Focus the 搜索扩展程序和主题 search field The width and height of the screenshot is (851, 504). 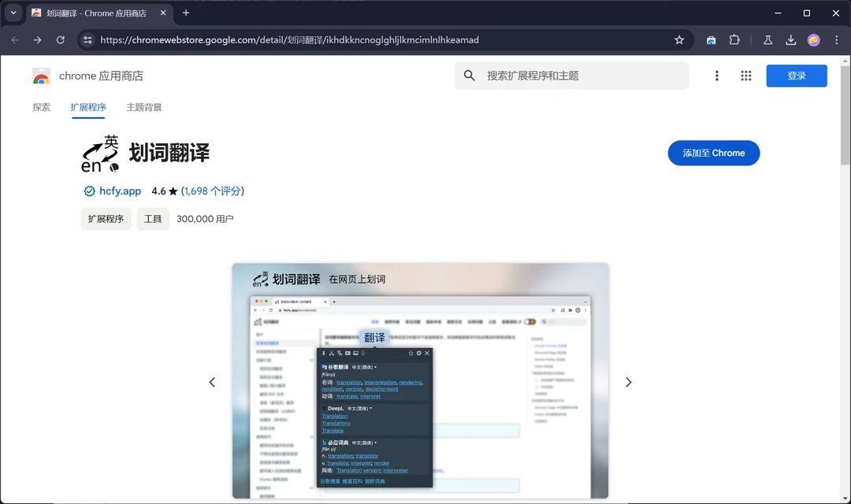click(571, 76)
